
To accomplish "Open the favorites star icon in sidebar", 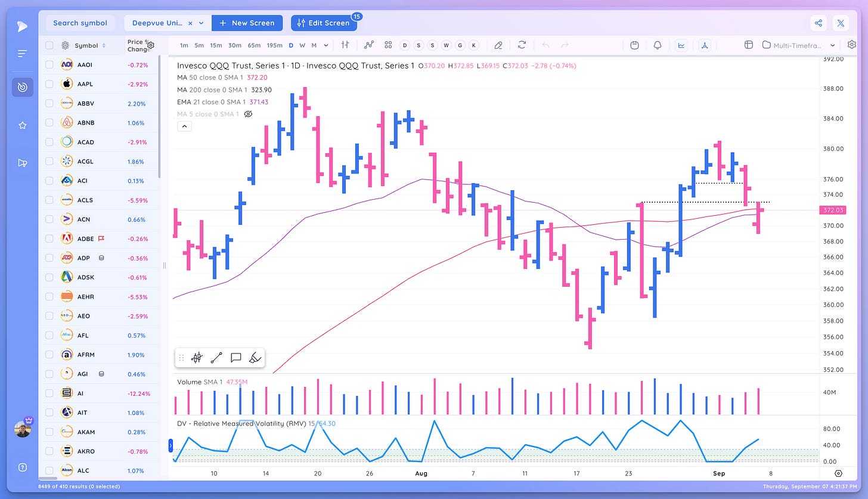I will click(22, 125).
